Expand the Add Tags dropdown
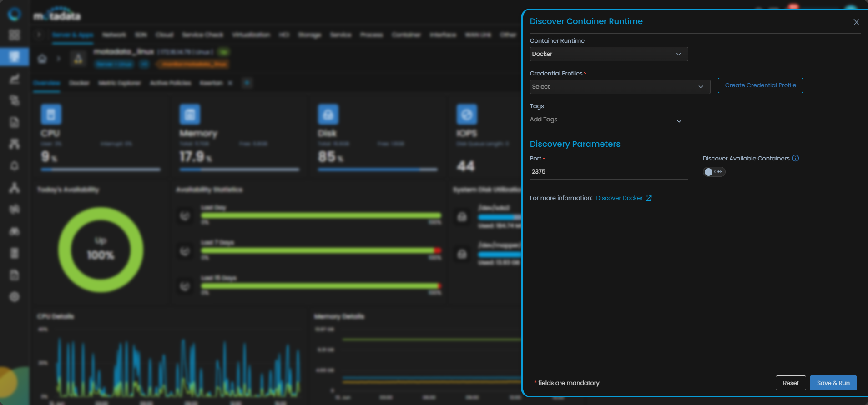This screenshot has width=868, height=405. (609, 120)
